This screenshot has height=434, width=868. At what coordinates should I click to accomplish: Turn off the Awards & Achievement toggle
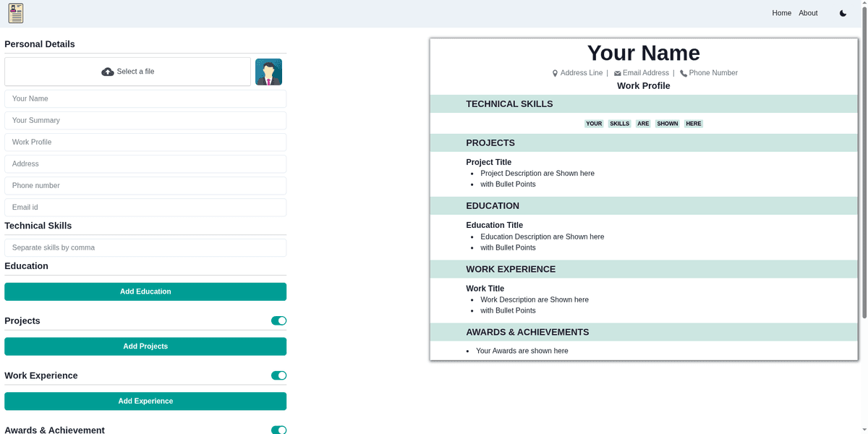coord(278,430)
